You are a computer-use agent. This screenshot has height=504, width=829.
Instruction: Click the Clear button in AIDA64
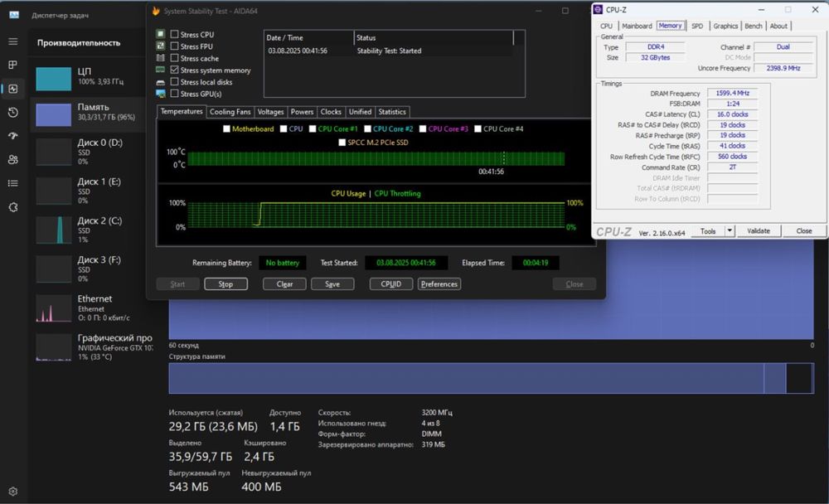(284, 284)
